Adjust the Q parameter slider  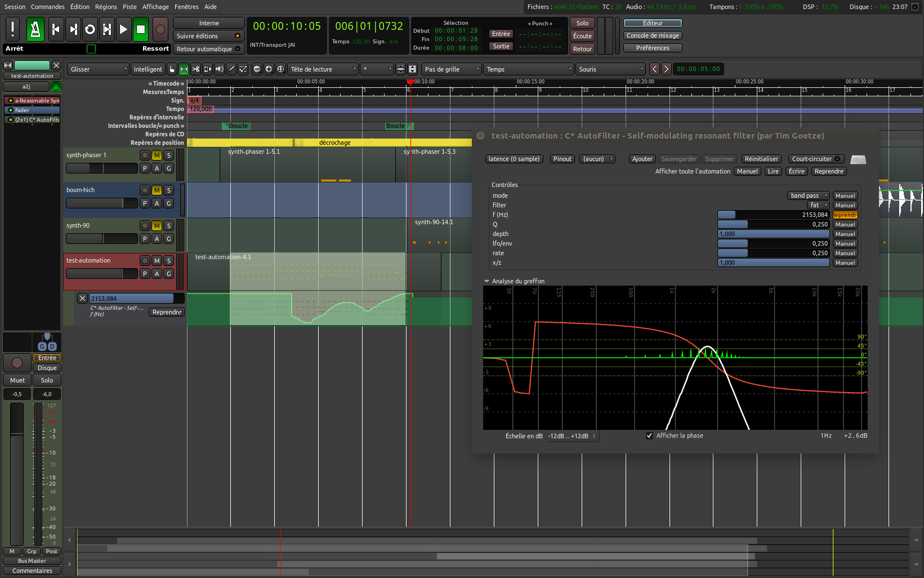tap(773, 224)
